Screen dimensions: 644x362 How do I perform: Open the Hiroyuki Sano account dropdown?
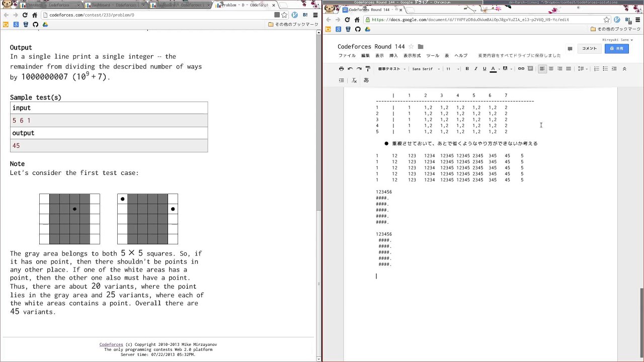point(617,40)
